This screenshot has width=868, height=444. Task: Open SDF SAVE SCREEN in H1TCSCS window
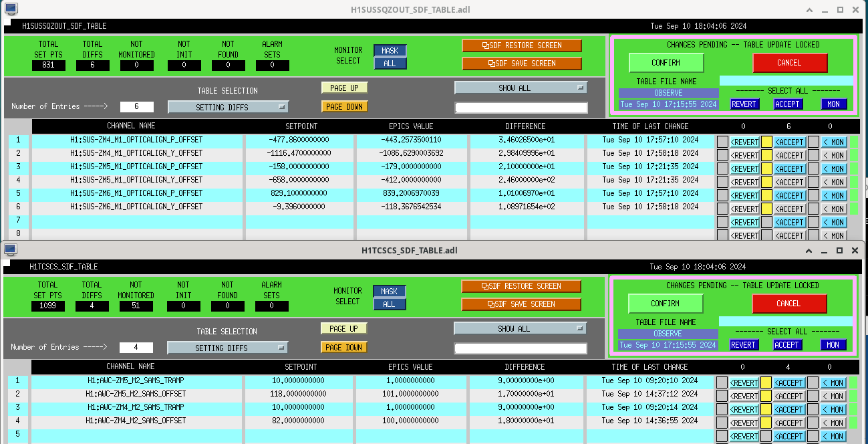coord(521,304)
